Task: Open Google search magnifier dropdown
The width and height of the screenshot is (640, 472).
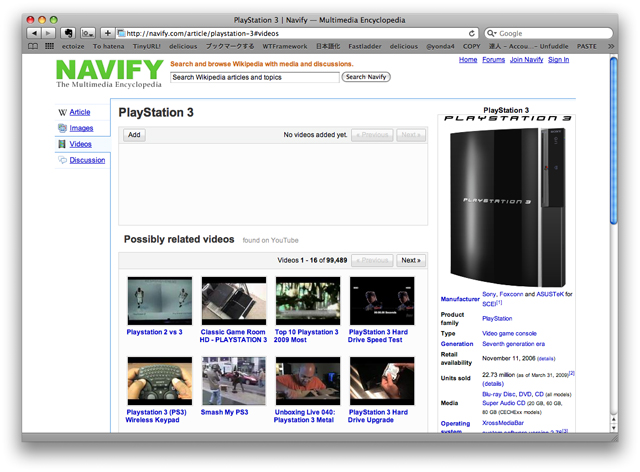Action: pos(491,33)
